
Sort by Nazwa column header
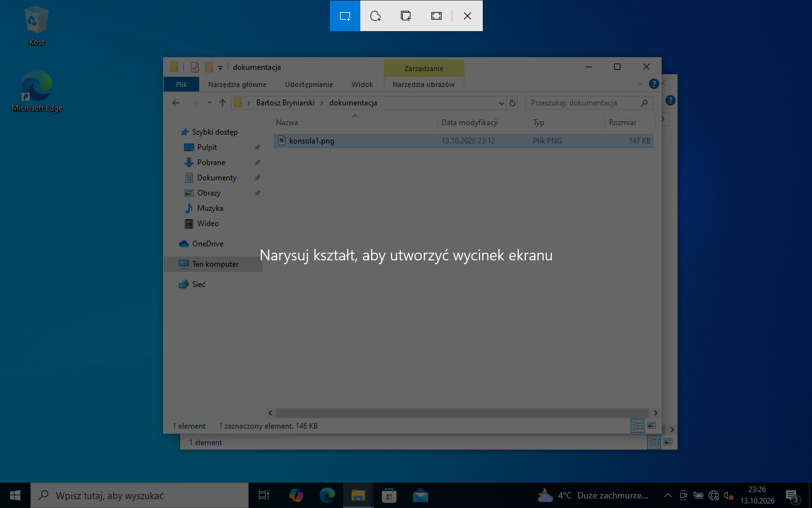(x=355, y=123)
